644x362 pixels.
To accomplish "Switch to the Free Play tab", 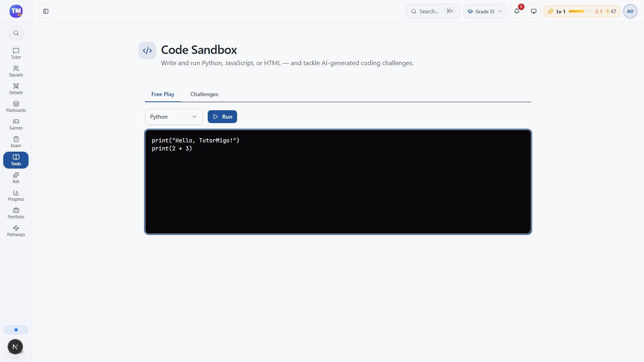I will point(163,94).
